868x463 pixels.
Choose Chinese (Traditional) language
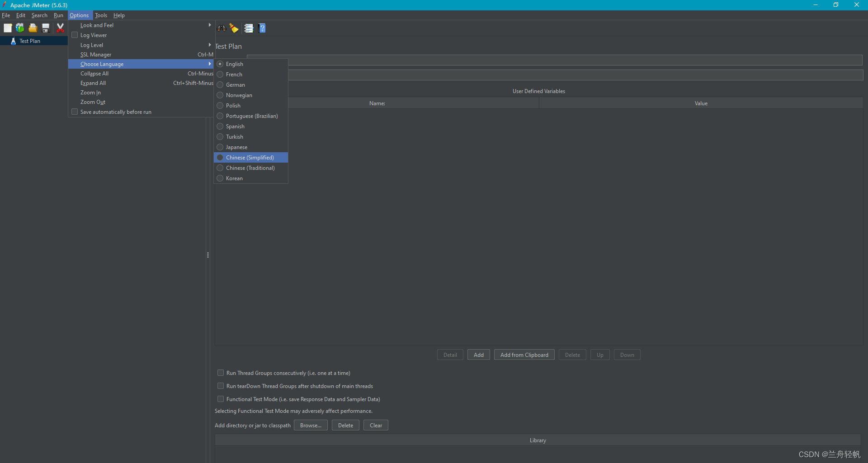click(251, 168)
